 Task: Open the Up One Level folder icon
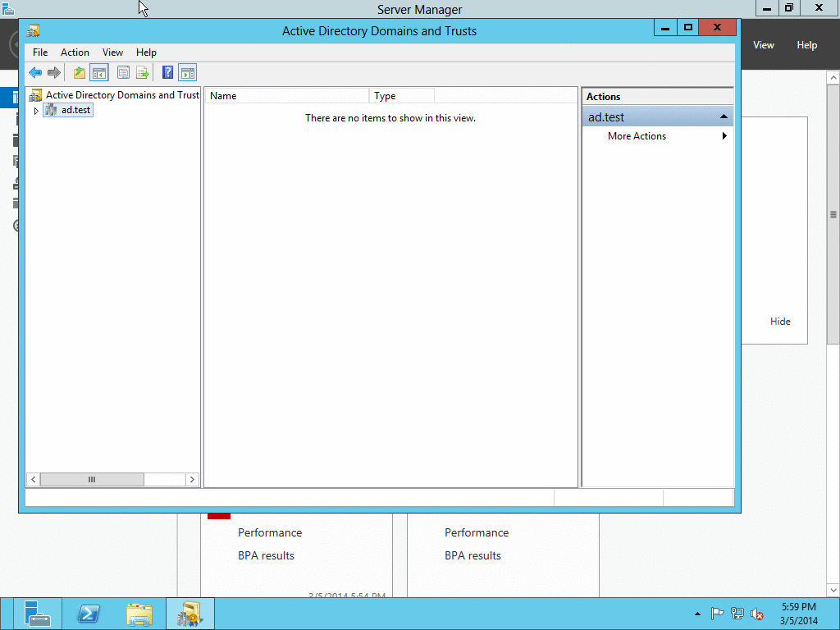79,72
